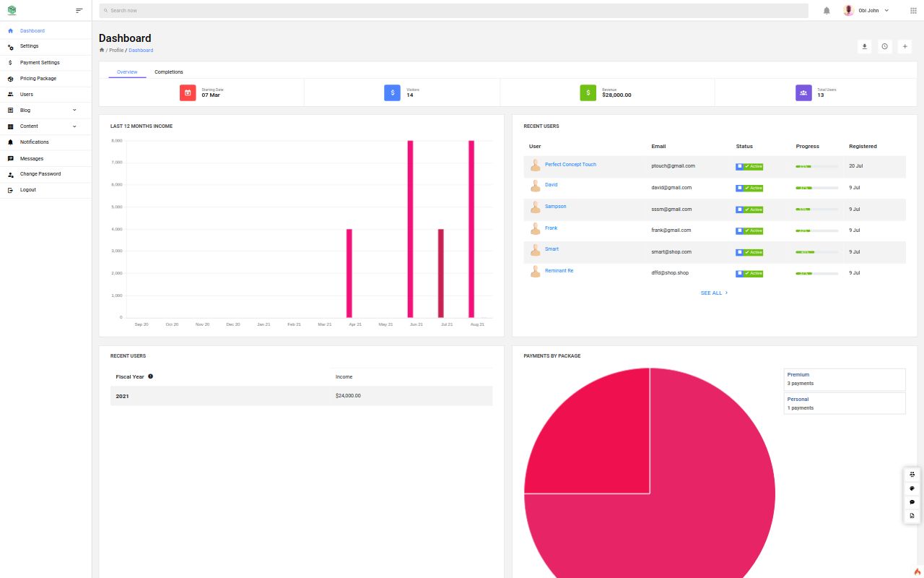Click the flame icon in the corner
924x578 pixels.
(918, 571)
